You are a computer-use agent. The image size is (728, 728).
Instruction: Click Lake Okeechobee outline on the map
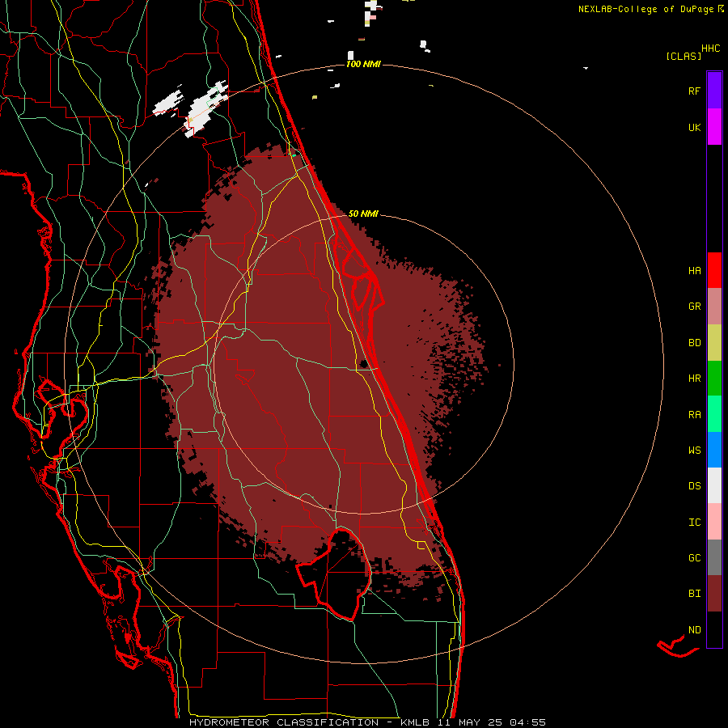click(335, 574)
